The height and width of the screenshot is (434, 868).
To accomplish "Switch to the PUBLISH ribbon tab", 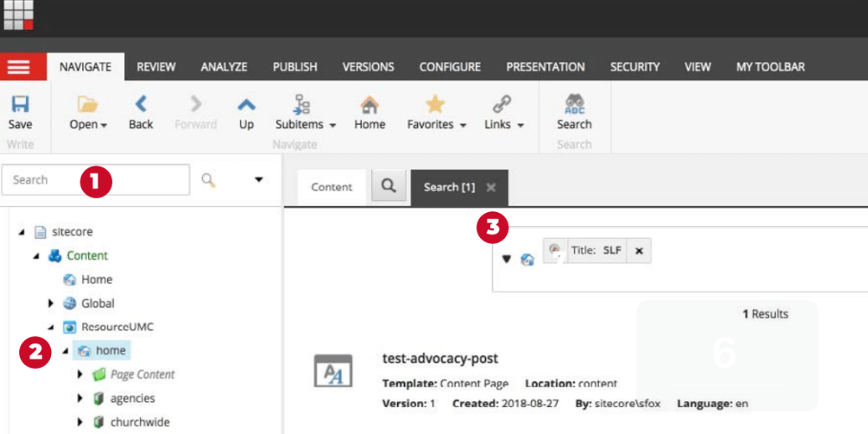I will point(295,67).
